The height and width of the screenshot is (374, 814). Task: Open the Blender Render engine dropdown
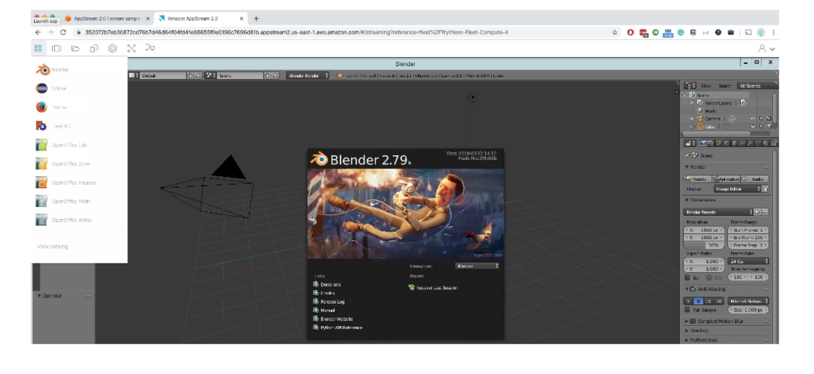click(308, 75)
